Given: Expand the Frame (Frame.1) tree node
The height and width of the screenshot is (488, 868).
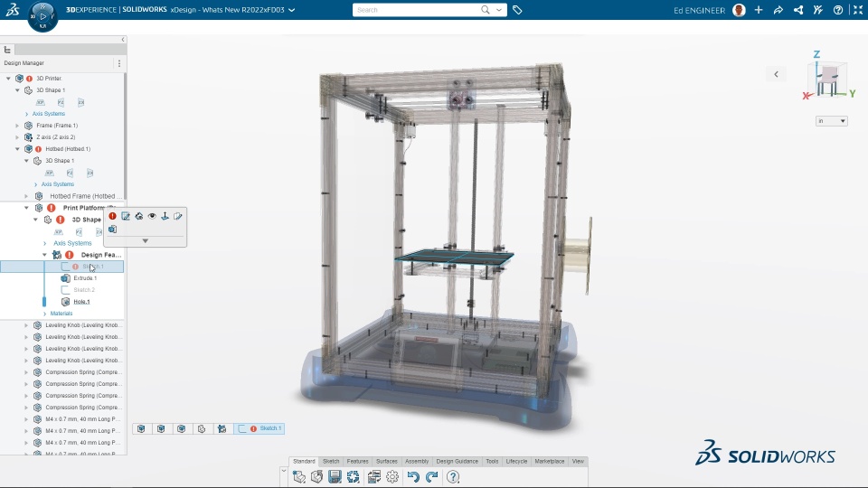Looking at the screenshot, I should point(18,126).
